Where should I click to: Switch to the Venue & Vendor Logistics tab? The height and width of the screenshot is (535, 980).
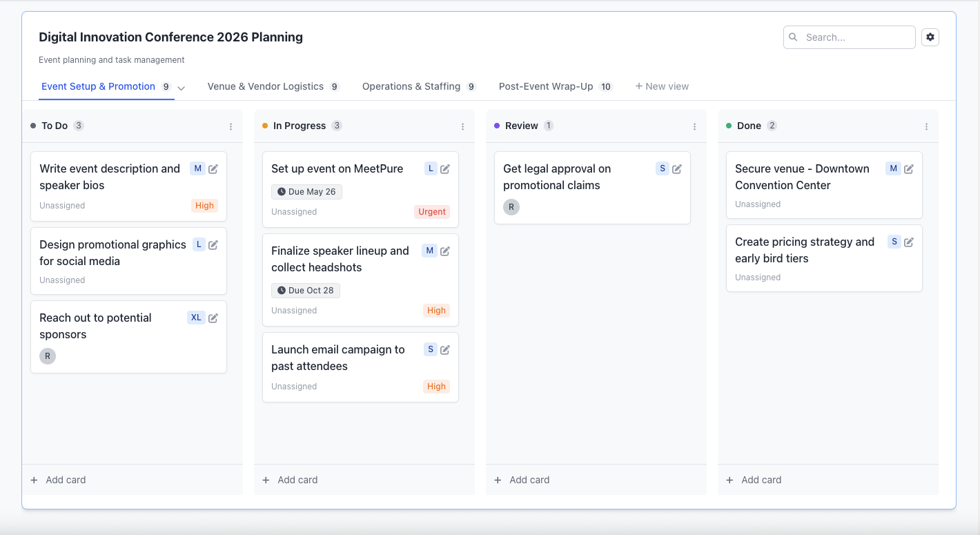point(265,86)
